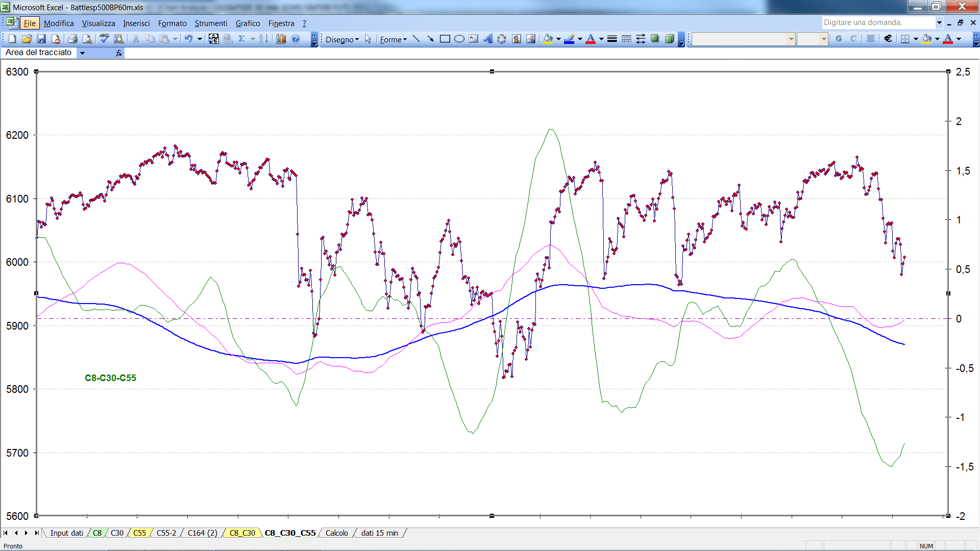Open the help question history dropdown
Screen dimensions: 980x551
pyautogui.click(x=939, y=22)
